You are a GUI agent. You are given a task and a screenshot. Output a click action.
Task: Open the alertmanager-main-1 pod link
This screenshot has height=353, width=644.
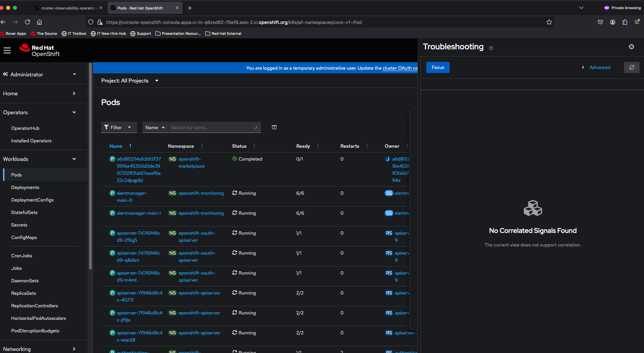(x=138, y=213)
